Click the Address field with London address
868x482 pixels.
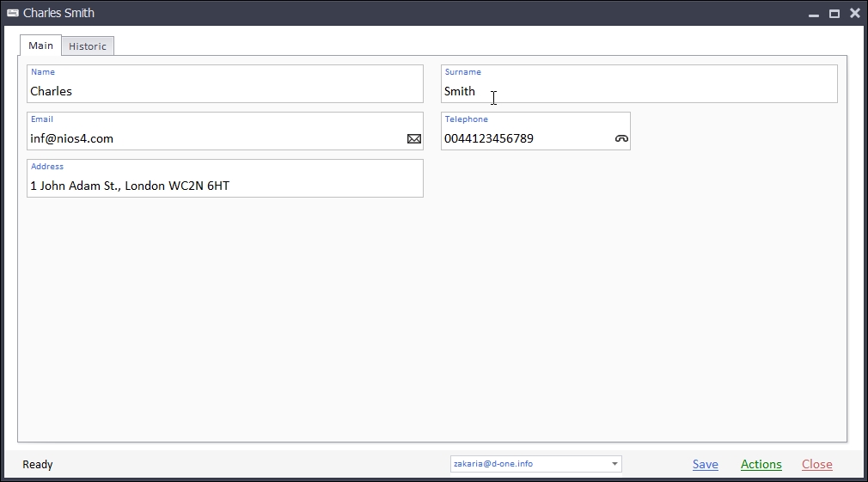pos(223,186)
